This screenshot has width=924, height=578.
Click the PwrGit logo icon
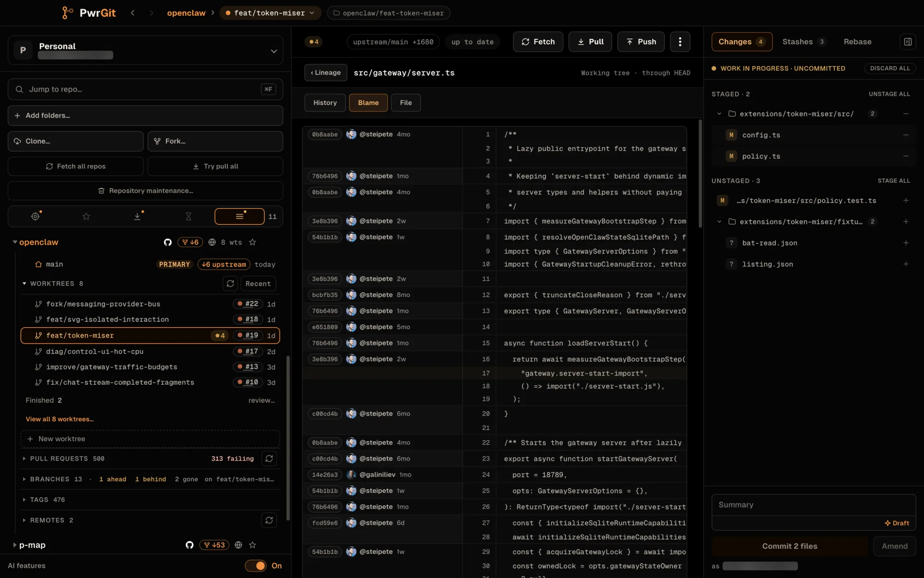[67, 13]
